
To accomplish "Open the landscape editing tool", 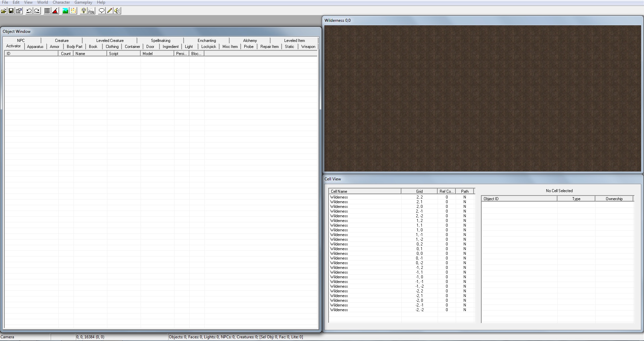I will [65, 11].
